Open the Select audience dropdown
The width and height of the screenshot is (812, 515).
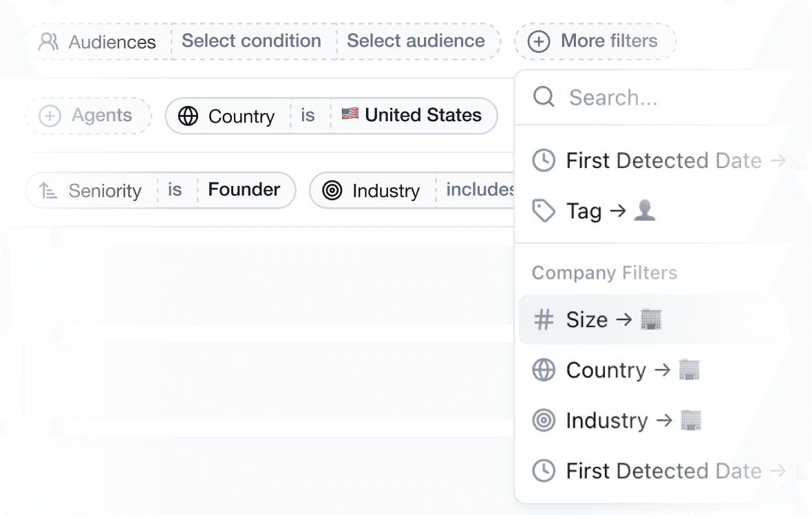tap(416, 41)
